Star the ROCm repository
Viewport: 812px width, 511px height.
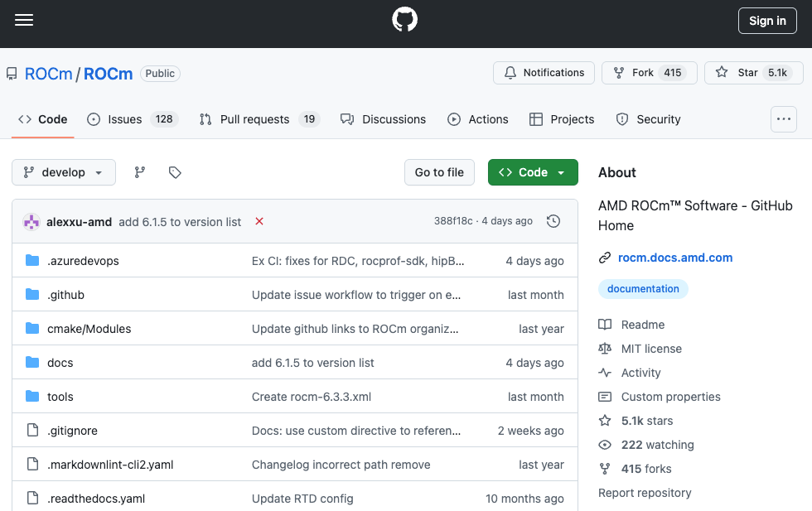click(x=753, y=73)
